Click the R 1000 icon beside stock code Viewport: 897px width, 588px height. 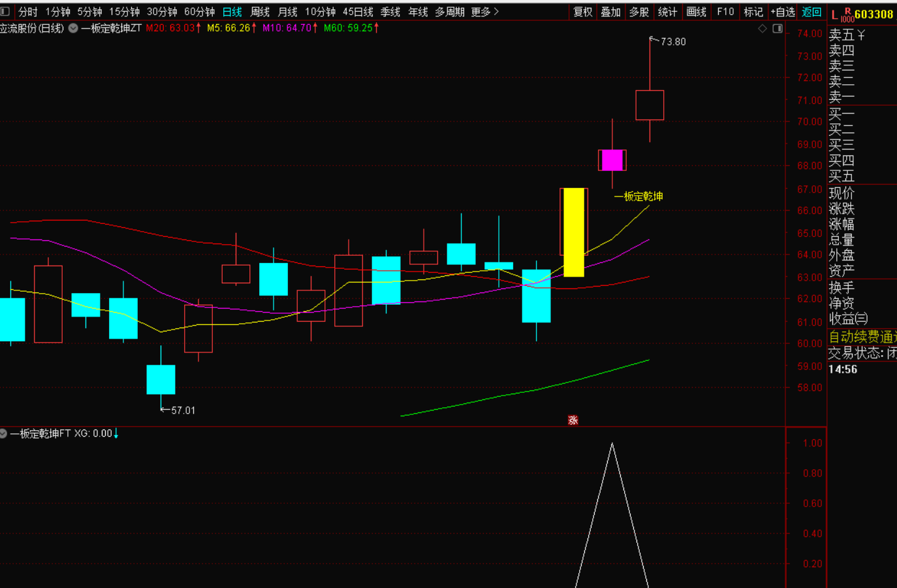[x=847, y=15]
